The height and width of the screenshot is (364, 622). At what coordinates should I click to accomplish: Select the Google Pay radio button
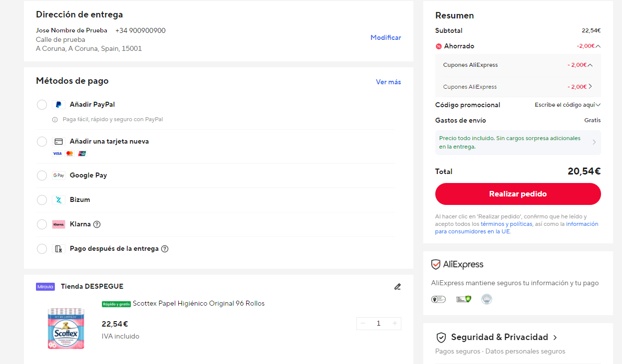42,176
